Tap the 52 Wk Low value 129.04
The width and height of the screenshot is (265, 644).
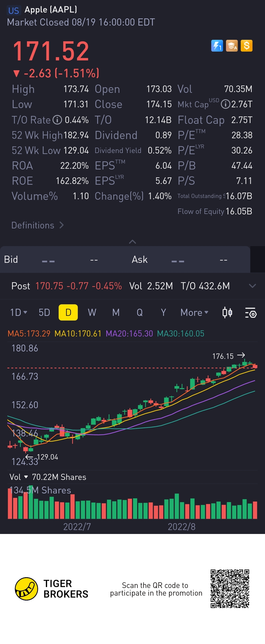coord(76,151)
